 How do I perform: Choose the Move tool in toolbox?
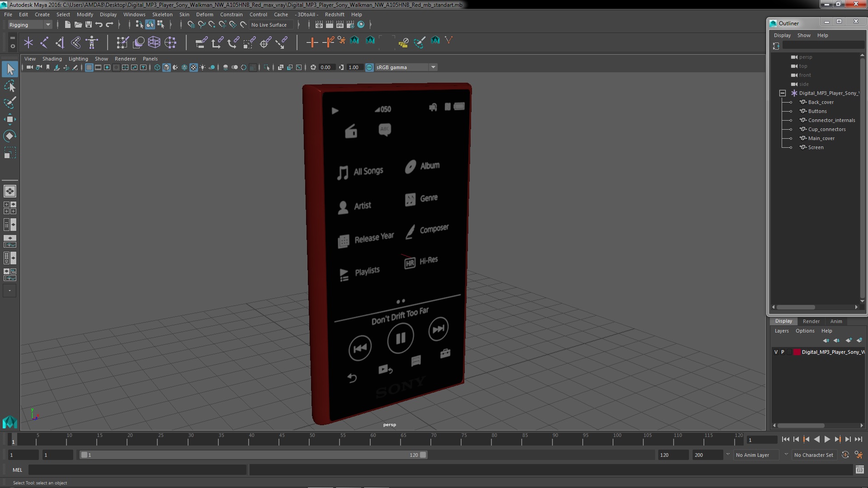pyautogui.click(x=9, y=119)
